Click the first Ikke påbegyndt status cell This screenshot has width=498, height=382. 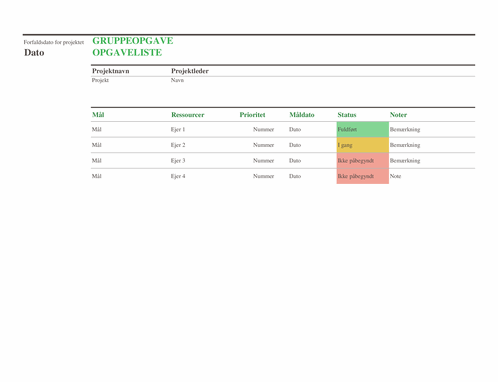[363, 161]
